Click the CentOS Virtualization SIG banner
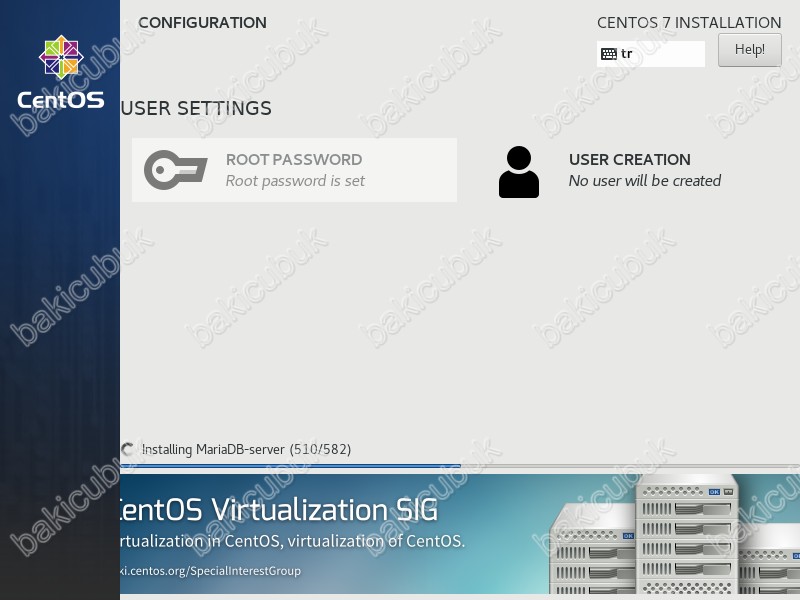800x600 pixels. 460,534
